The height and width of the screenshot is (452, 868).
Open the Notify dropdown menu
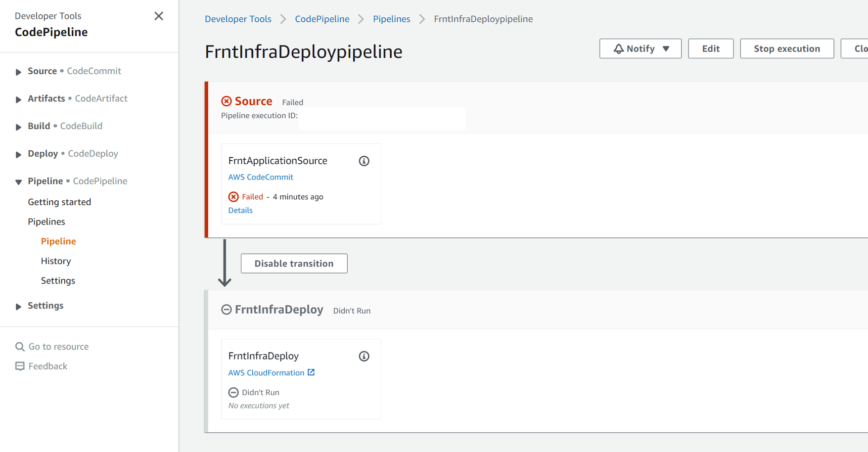pyautogui.click(x=665, y=48)
